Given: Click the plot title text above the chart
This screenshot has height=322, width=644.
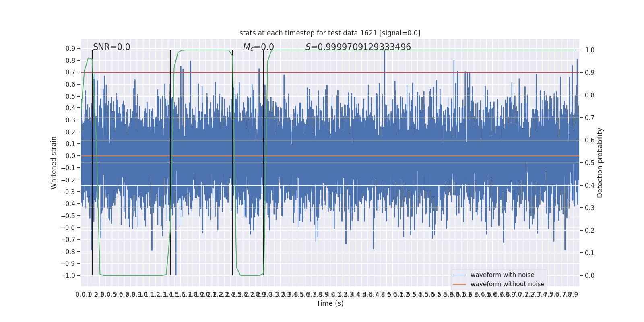Looking at the screenshot, I should [330, 33].
